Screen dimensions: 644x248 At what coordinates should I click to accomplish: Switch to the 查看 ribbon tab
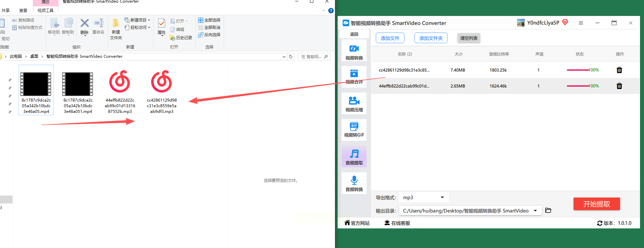23,11
